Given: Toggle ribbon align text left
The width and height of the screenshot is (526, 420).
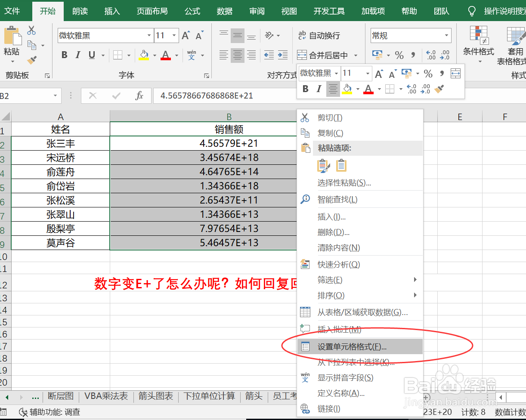Looking at the screenshot, I should 223,55.
